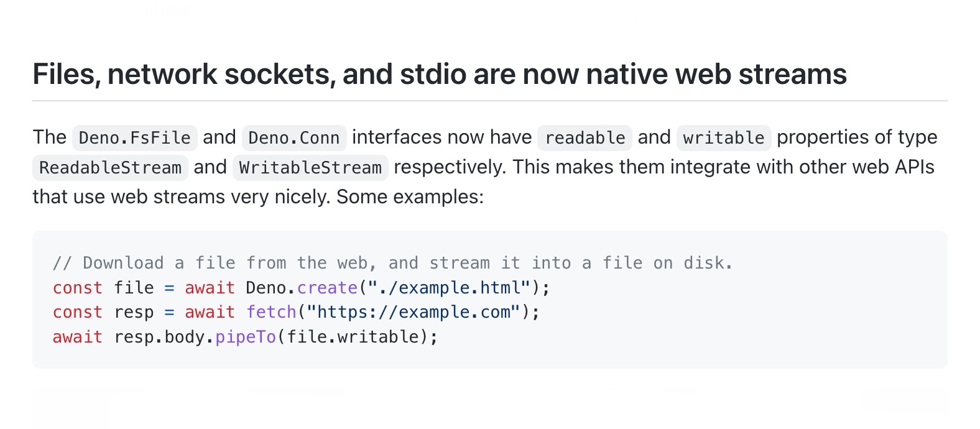The image size is (980, 429).
Task: Click the writable inline code in paragraph
Action: pos(724,137)
